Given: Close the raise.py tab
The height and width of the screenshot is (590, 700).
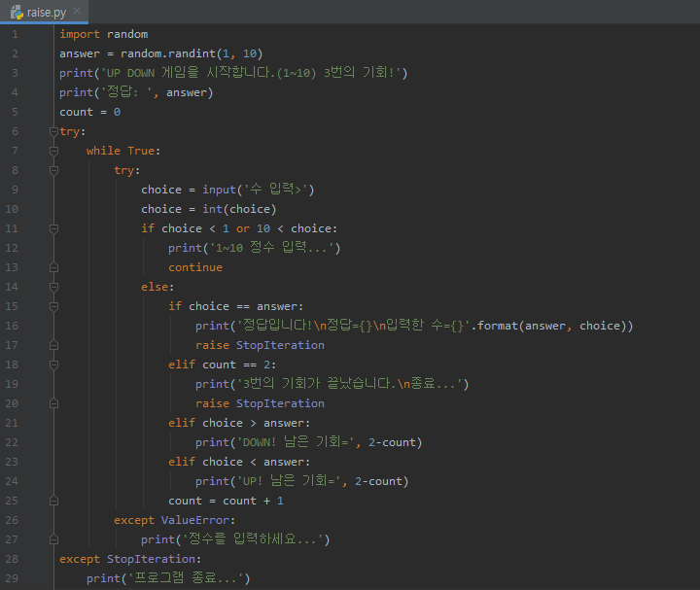Looking at the screenshot, I should (77, 11).
